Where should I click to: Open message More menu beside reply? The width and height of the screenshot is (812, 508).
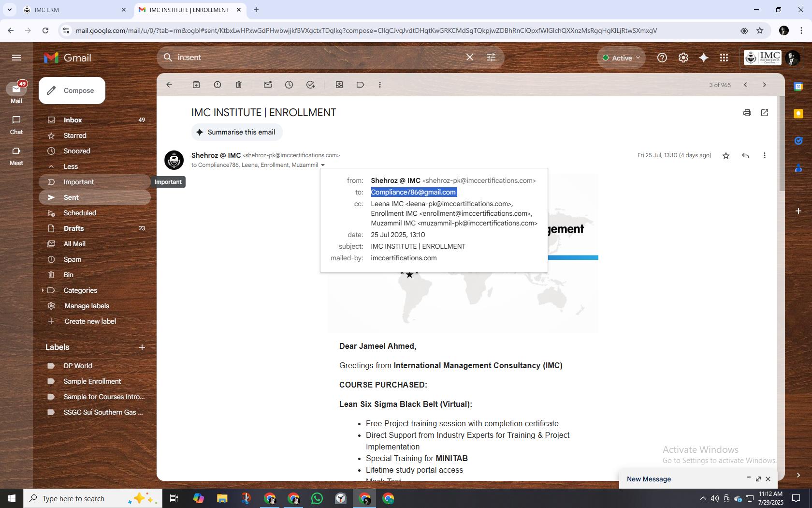point(765,155)
